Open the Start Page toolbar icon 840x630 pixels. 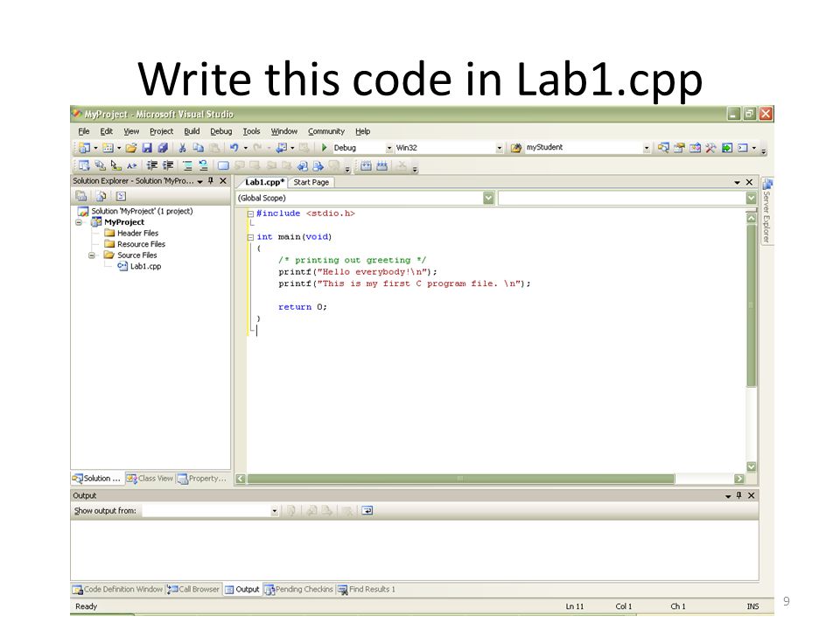click(727, 148)
